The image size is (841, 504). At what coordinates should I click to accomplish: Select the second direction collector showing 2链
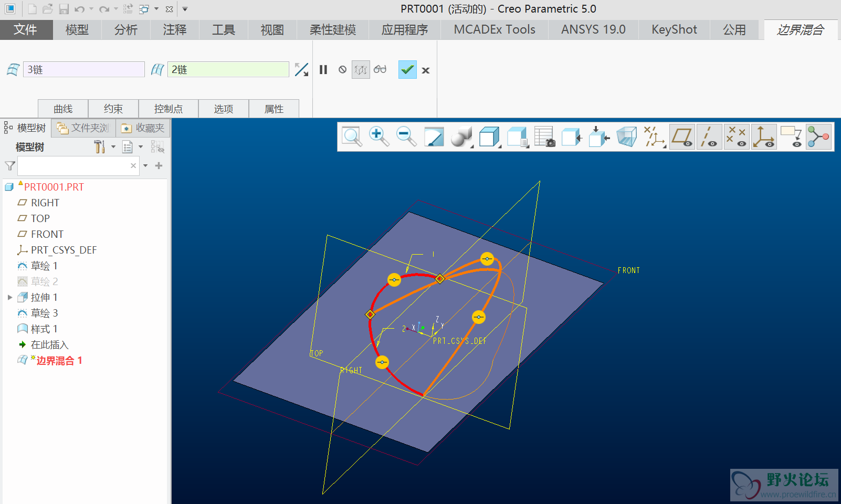coord(228,69)
